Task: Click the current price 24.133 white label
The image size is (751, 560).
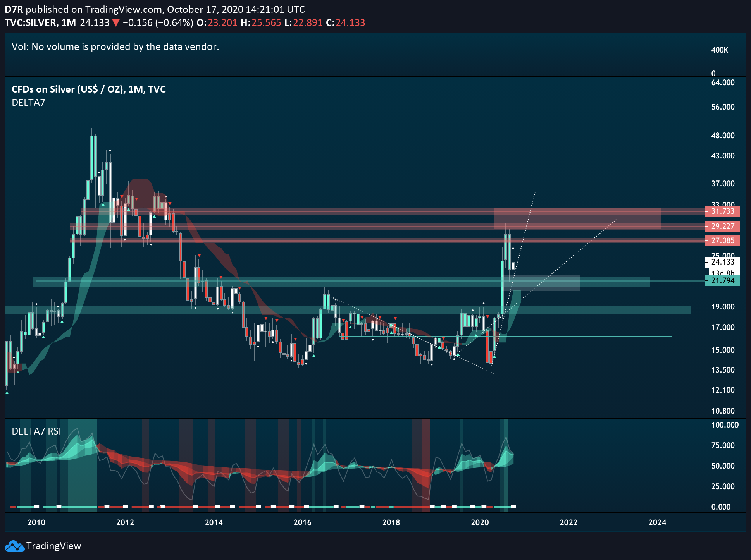Action: pyautogui.click(x=722, y=262)
